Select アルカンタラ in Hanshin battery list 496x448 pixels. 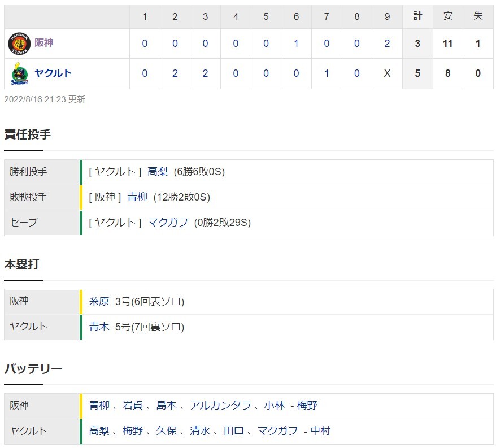[x=220, y=405]
